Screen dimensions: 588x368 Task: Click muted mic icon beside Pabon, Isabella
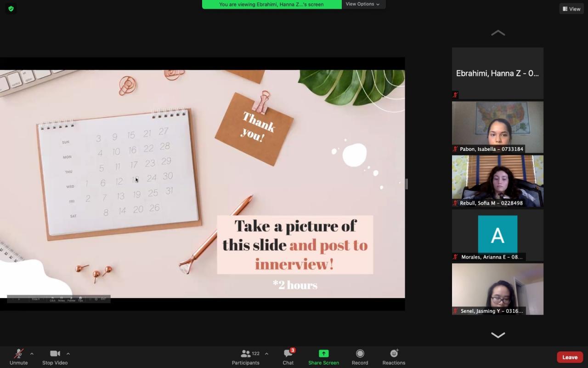click(456, 149)
